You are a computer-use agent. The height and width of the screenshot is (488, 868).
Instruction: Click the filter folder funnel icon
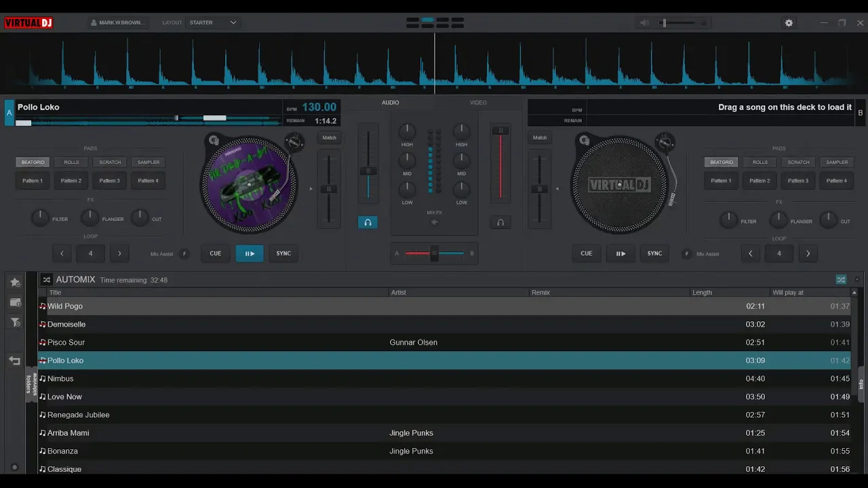click(x=15, y=323)
